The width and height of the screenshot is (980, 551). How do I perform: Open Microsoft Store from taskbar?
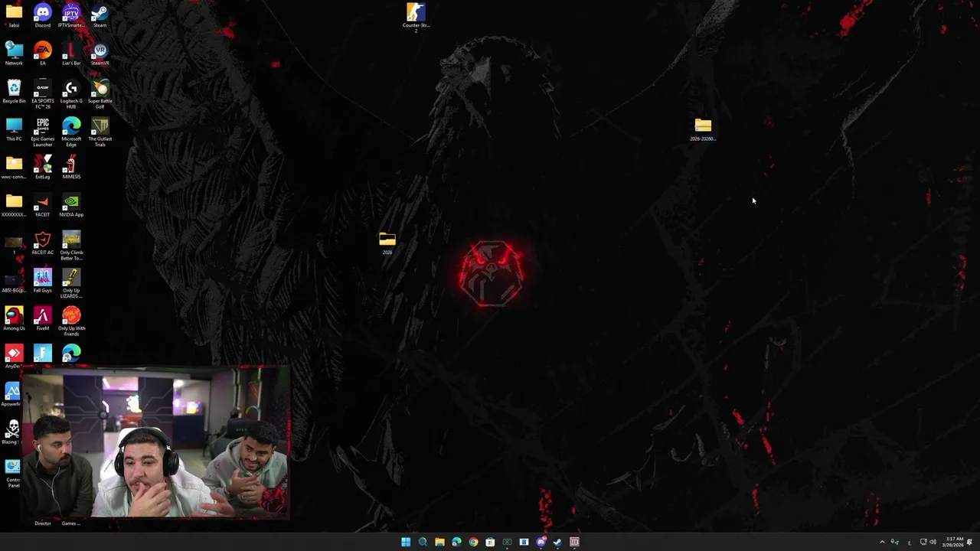pos(490,542)
